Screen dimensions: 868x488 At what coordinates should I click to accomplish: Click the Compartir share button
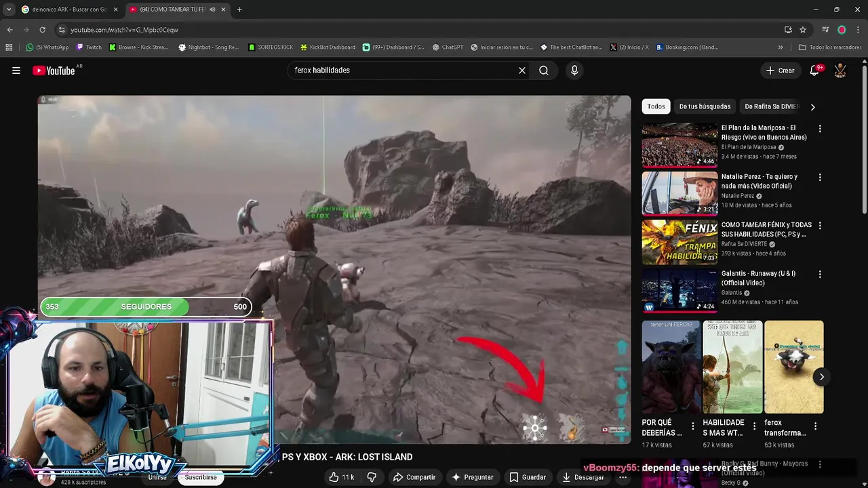pyautogui.click(x=414, y=477)
